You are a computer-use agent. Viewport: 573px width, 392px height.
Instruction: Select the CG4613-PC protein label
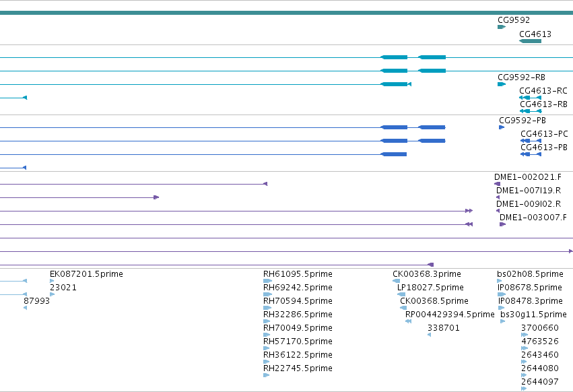tap(544, 134)
